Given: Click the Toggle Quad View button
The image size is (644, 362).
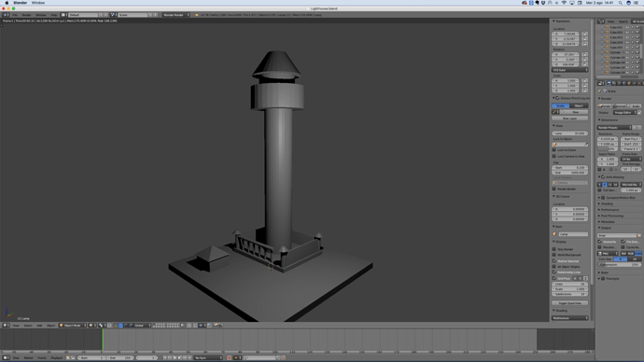Looking at the screenshot, I should [569, 303].
